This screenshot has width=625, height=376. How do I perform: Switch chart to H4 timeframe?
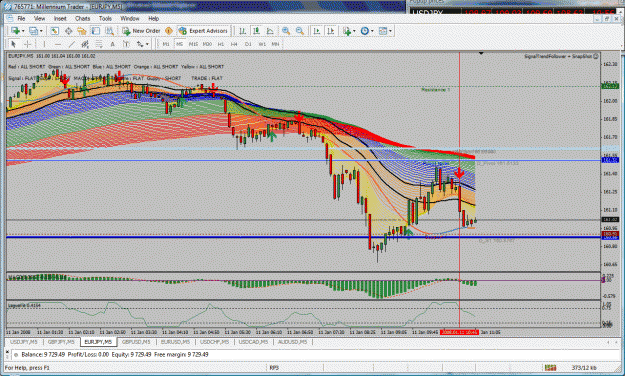coord(234,44)
